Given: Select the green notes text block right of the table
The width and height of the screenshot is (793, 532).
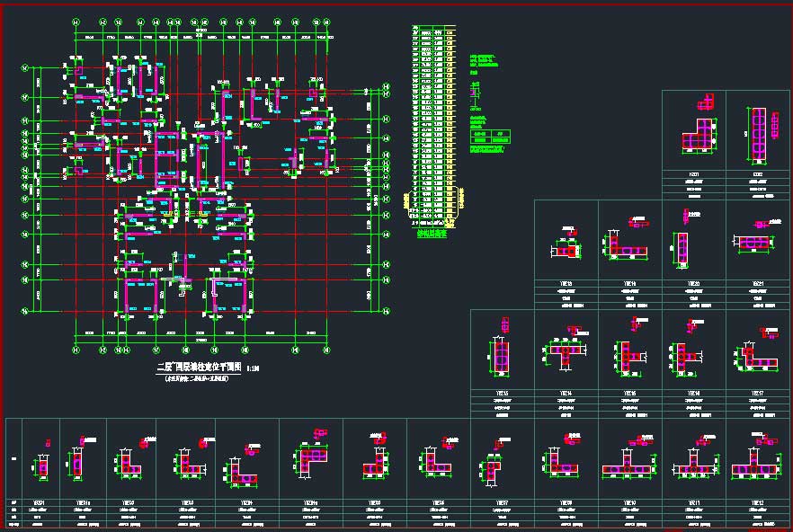Looking at the screenshot, I should (483, 59).
